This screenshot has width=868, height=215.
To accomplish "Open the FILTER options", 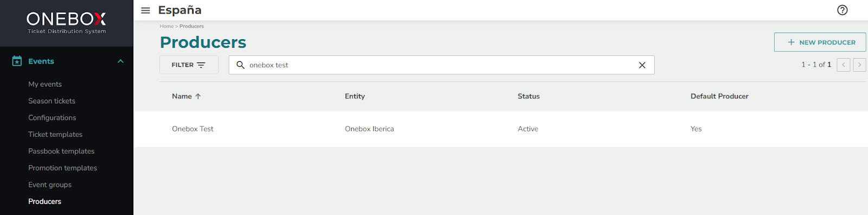I will click(x=189, y=65).
